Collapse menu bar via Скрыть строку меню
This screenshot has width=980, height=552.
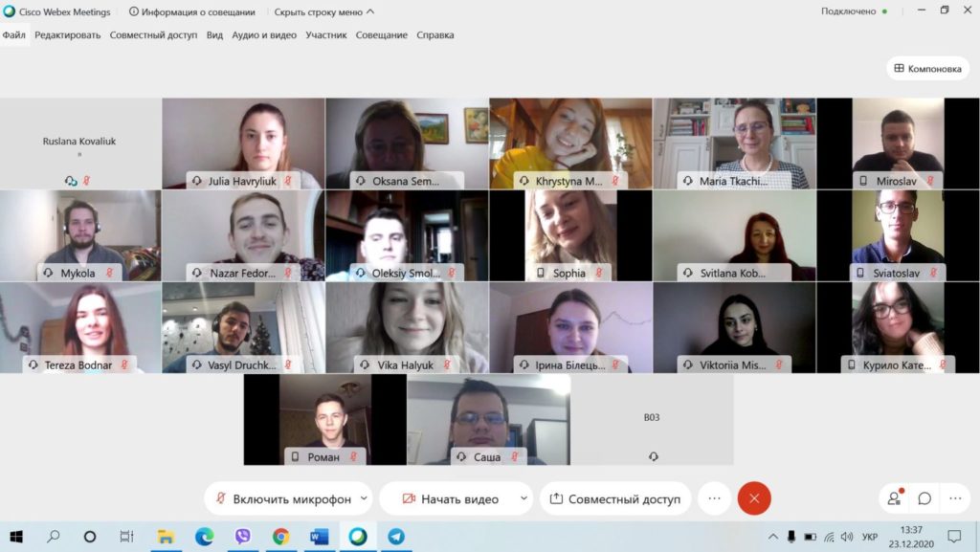(x=323, y=12)
